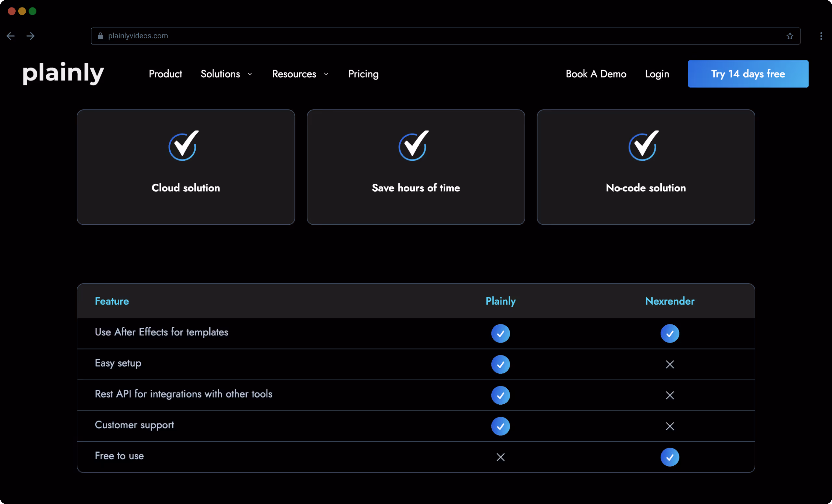This screenshot has height=504, width=832.
Task: Click the plainly logo
Action: coord(63,73)
